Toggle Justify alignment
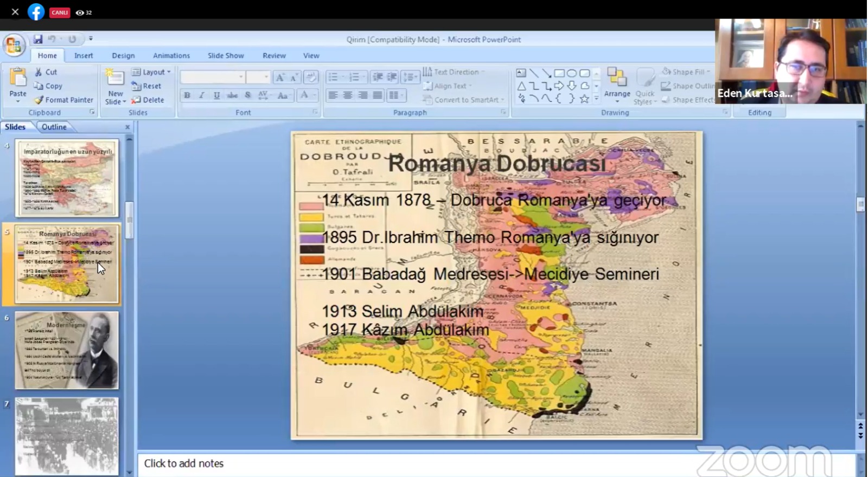 [378, 95]
